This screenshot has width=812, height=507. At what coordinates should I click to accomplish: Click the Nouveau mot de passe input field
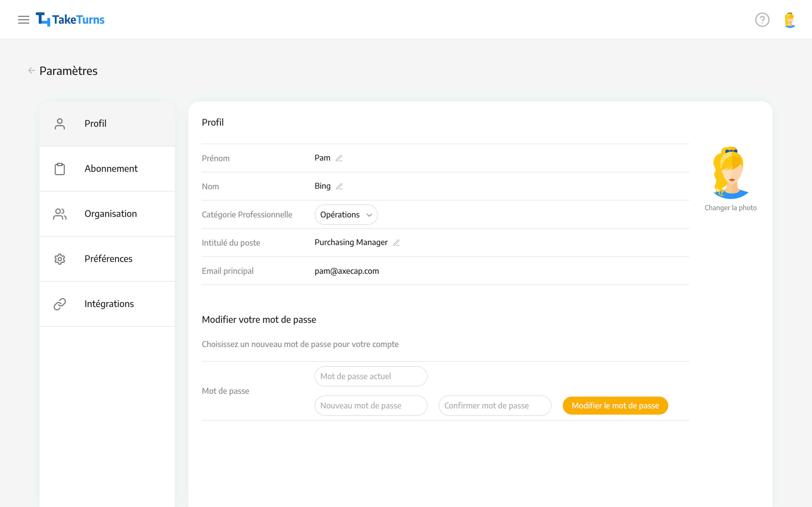click(x=371, y=405)
